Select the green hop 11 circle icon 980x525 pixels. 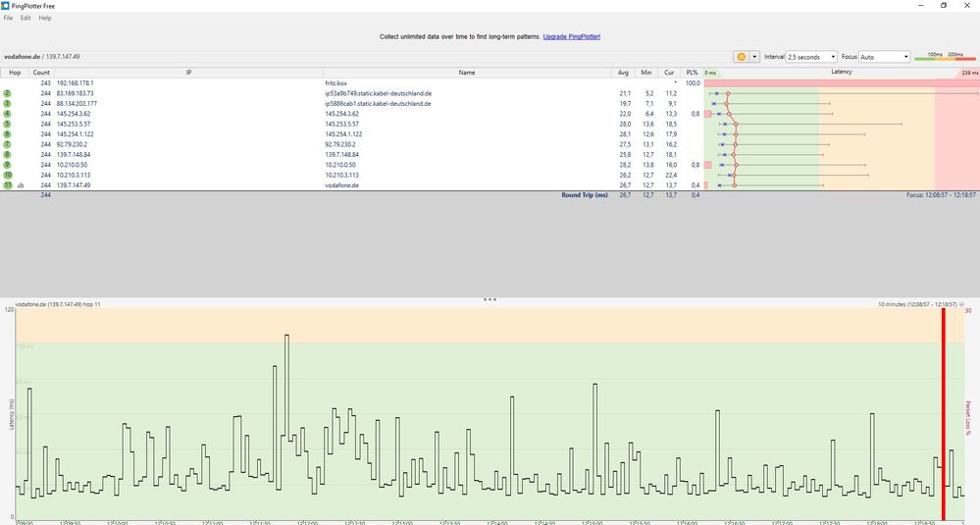8,185
